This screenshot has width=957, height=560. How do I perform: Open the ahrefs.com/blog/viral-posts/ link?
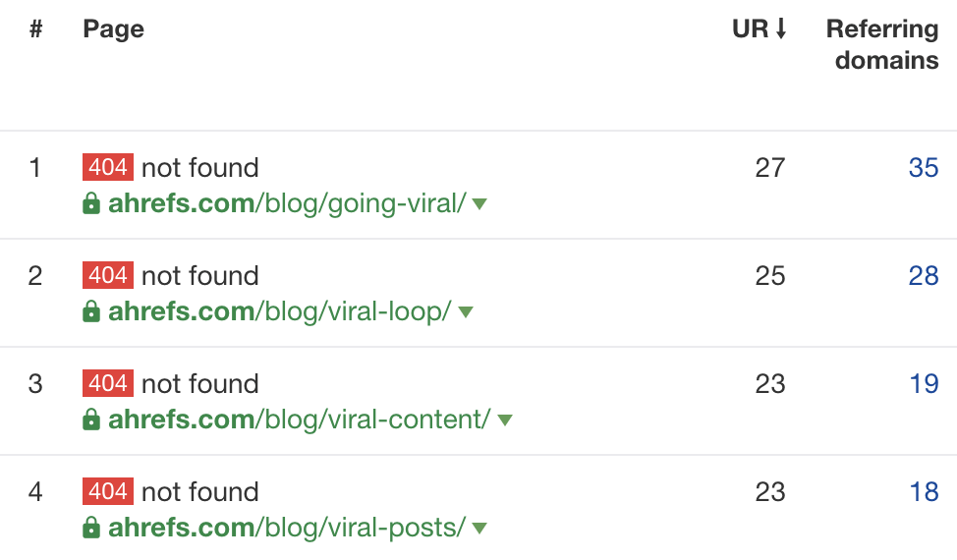[287, 529]
